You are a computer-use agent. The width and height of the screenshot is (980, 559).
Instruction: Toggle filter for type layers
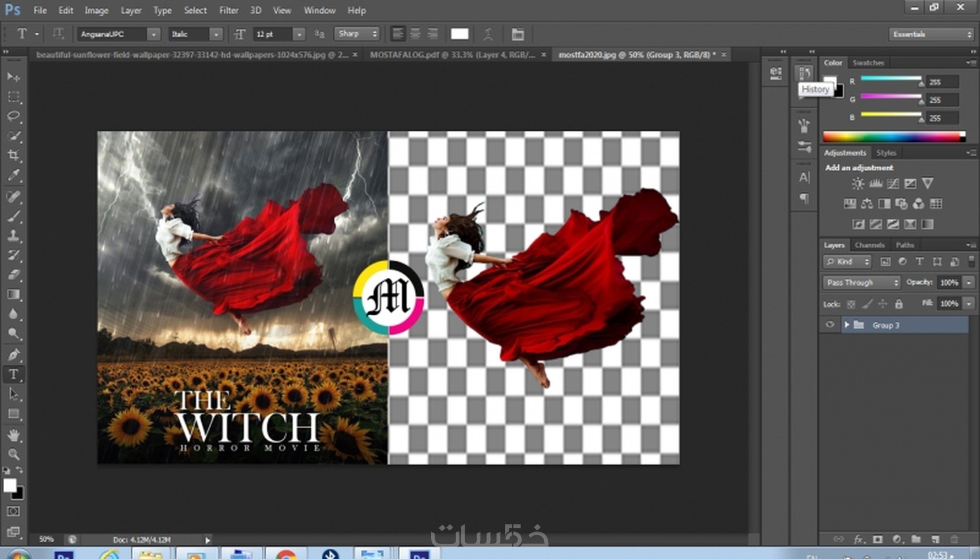pos(920,262)
